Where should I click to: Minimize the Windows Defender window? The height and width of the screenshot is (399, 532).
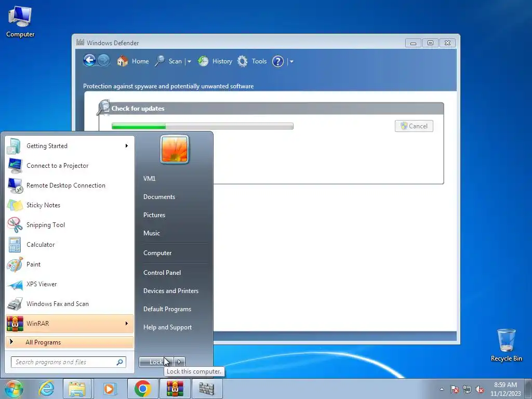pos(413,43)
